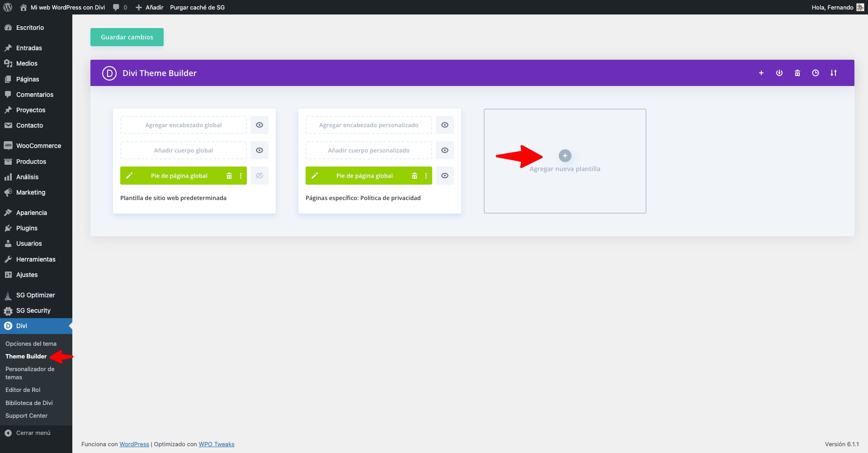Open Marketing menu item

(x=36, y=192)
